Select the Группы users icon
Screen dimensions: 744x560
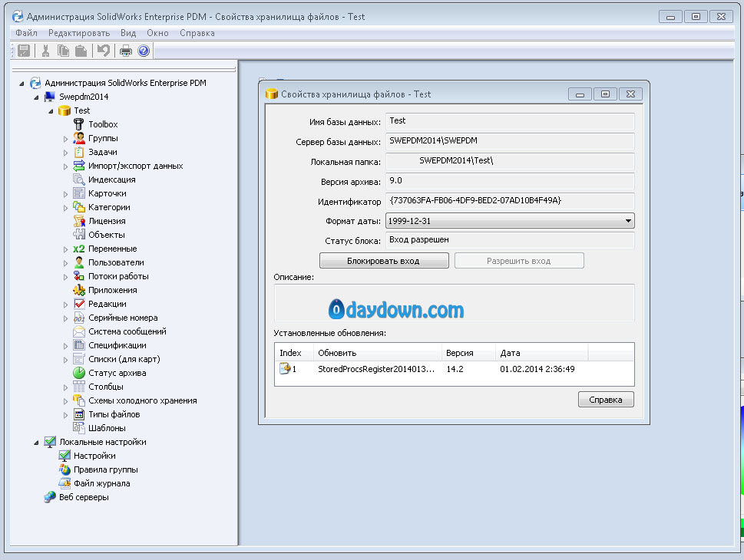(79, 138)
